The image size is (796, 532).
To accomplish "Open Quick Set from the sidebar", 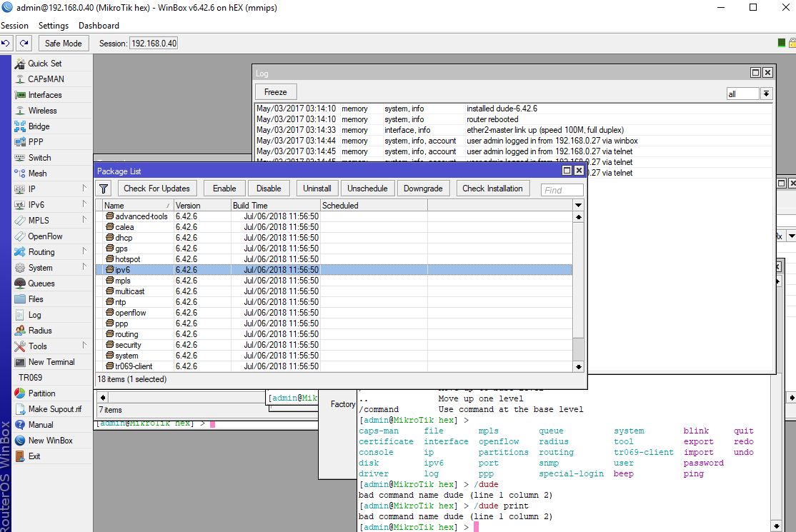I will pos(44,64).
